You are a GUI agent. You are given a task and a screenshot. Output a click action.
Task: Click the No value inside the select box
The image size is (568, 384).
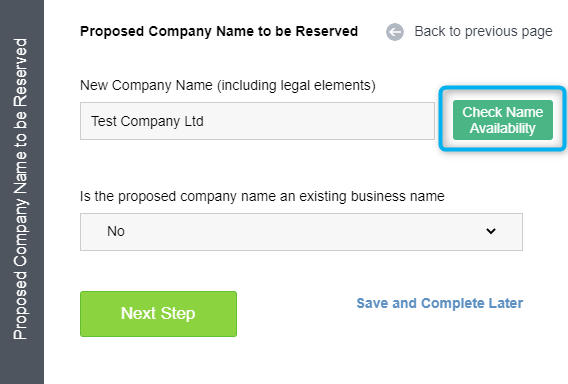point(116,231)
